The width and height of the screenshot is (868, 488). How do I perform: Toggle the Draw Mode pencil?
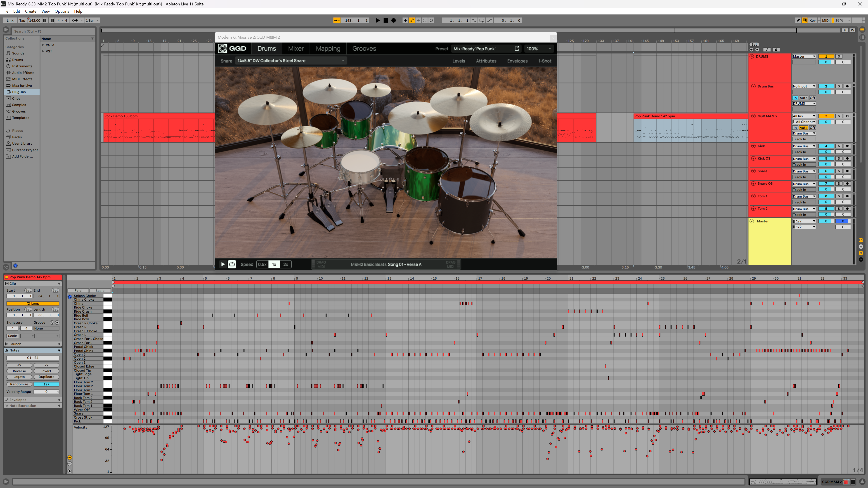pyautogui.click(x=798, y=21)
